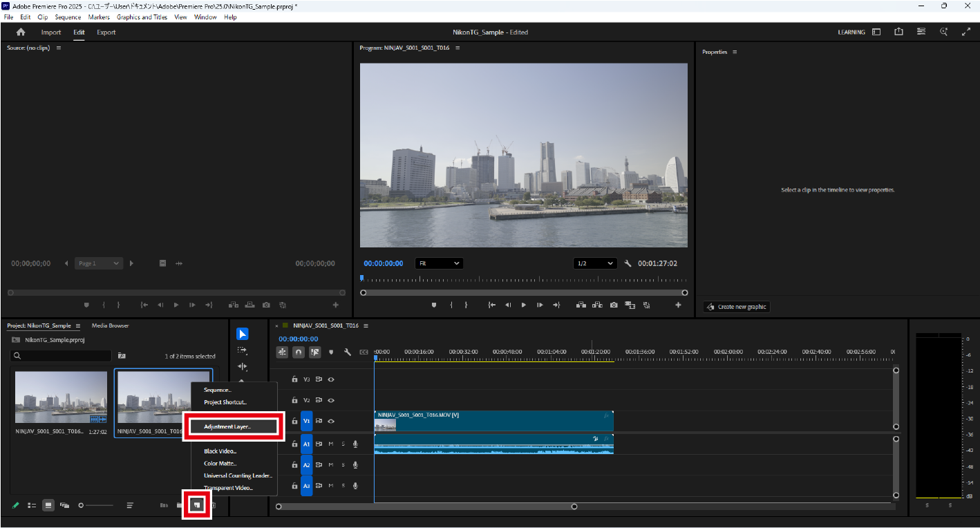
Task: Toggle lock on the V3 track
Action: tap(294, 379)
